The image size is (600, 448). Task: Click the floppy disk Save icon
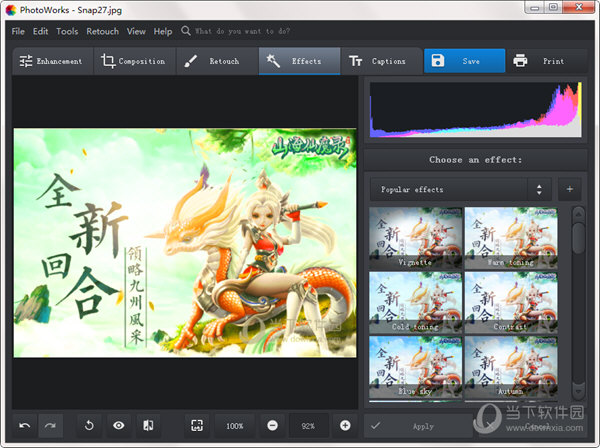pos(438,60)
